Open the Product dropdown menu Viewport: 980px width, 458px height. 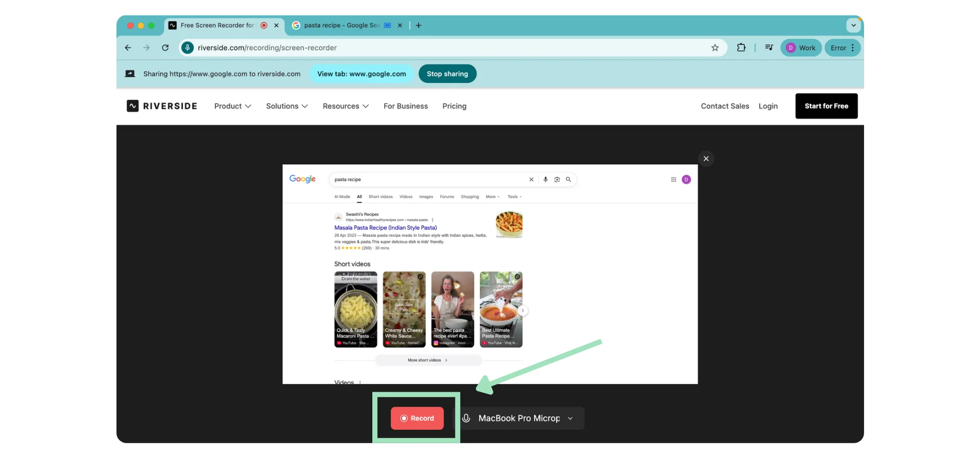point(232,106)
